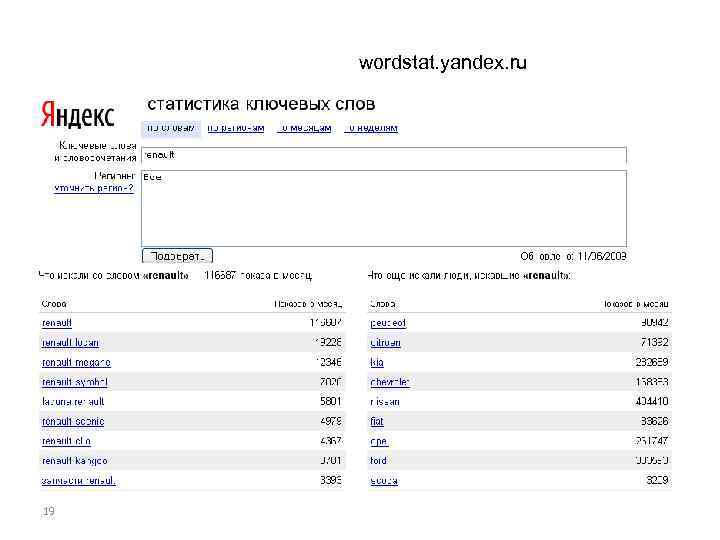Click 'Показов в месяц' header of right table
The height and width of the screenshot is (540, 720).
pos(636,304)
